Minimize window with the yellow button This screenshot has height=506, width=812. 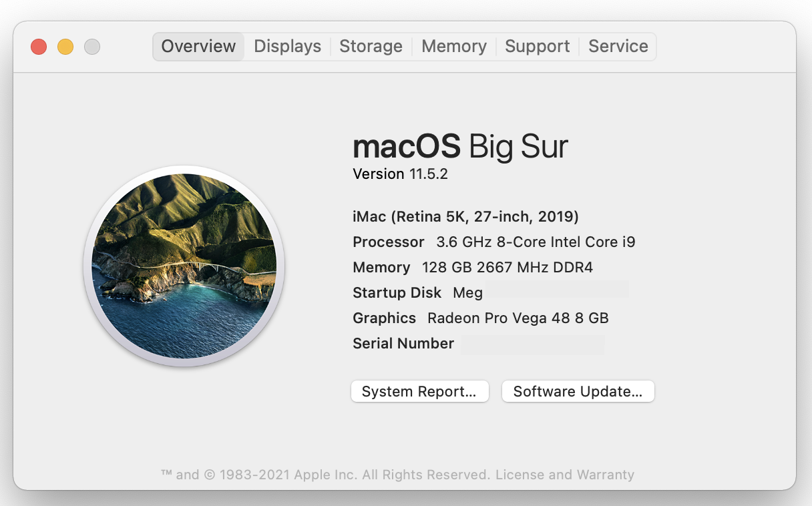click(65, 47)
